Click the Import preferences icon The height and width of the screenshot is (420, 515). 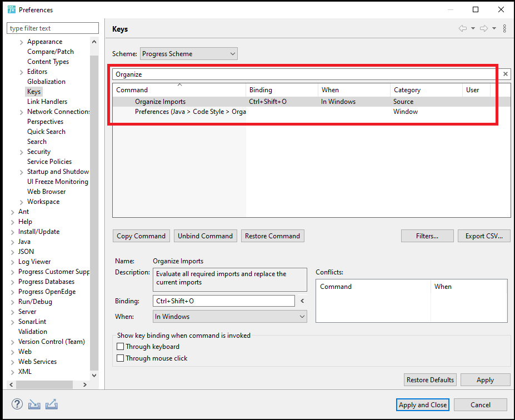tap(34, 404)
